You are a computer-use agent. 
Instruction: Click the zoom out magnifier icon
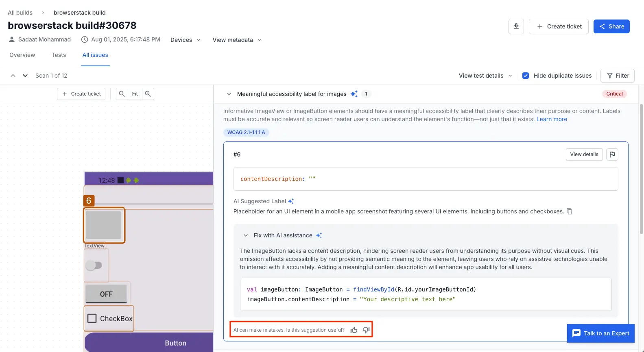122,94
